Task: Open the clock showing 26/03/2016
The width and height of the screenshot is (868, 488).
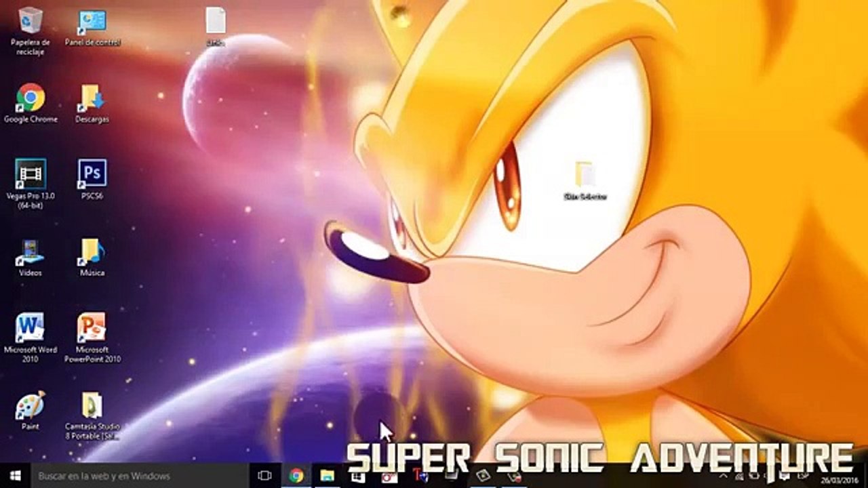Action: [841, 479]
